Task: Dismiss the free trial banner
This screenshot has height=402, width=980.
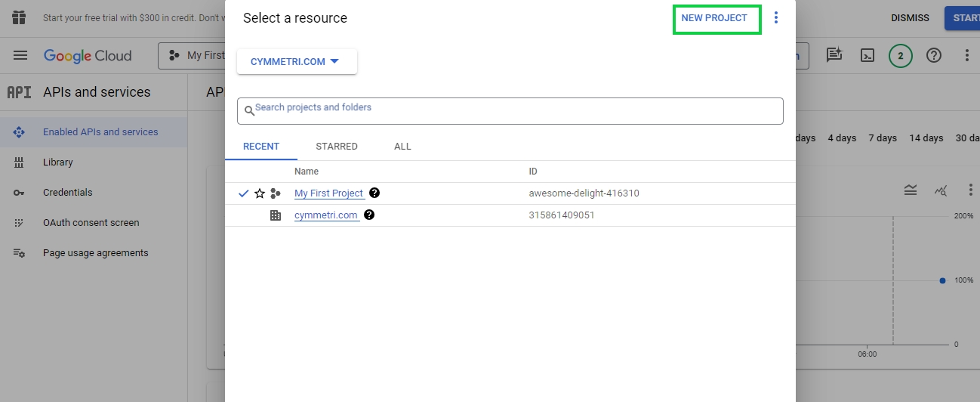Action: click(x=910, y=18)
